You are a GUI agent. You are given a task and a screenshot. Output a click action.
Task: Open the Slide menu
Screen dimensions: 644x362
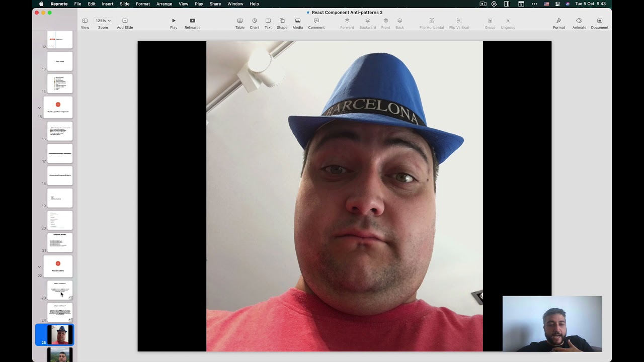click(124, 4)
